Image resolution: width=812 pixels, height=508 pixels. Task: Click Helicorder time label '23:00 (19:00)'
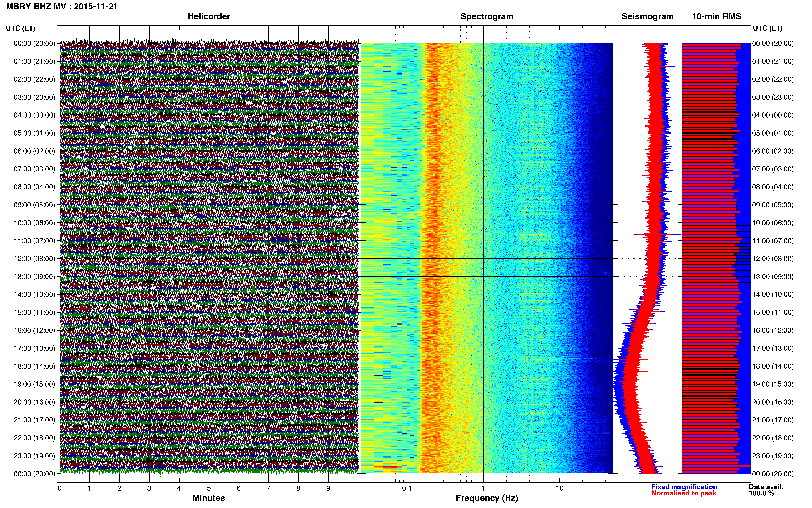click(x=34, y=456)
